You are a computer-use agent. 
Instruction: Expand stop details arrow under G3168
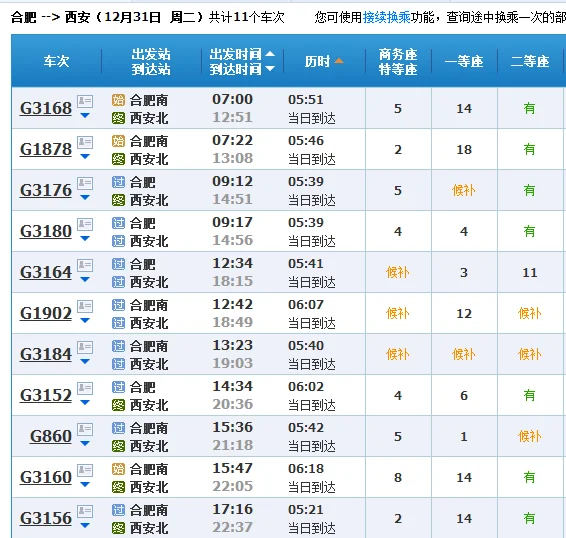click(85, 116)
